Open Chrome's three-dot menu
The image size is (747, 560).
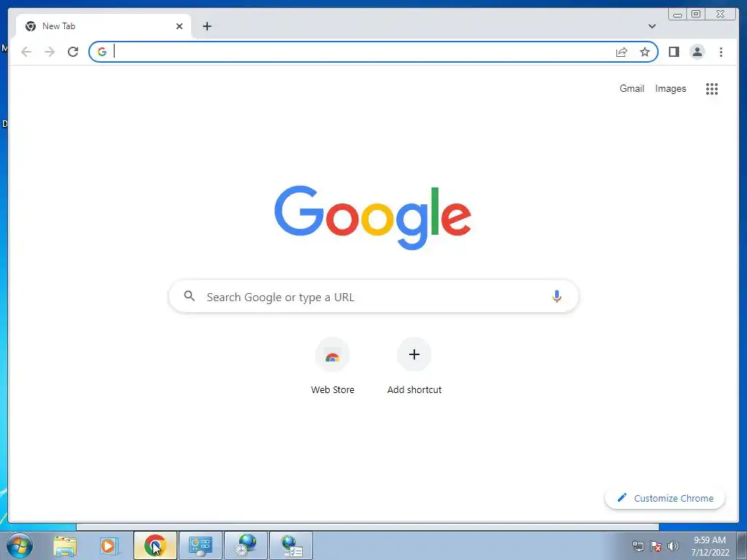tap(721, 52)
